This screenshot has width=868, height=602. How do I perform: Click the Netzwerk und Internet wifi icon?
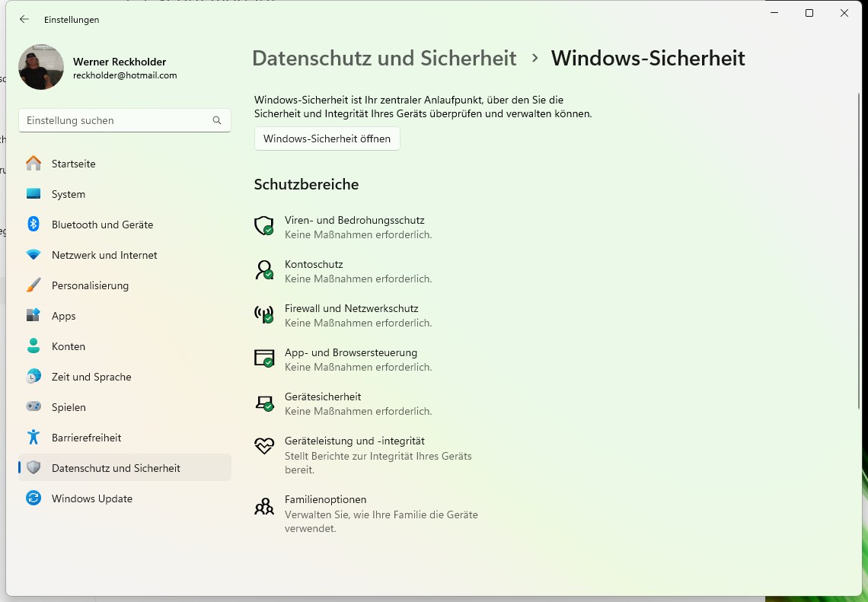34,254
